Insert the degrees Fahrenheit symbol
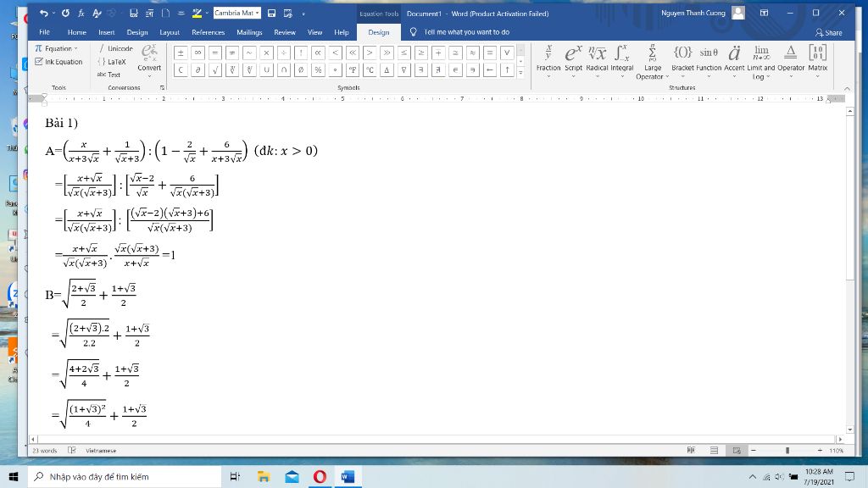This screenshot has height=488, width=868. coord(352,69)
